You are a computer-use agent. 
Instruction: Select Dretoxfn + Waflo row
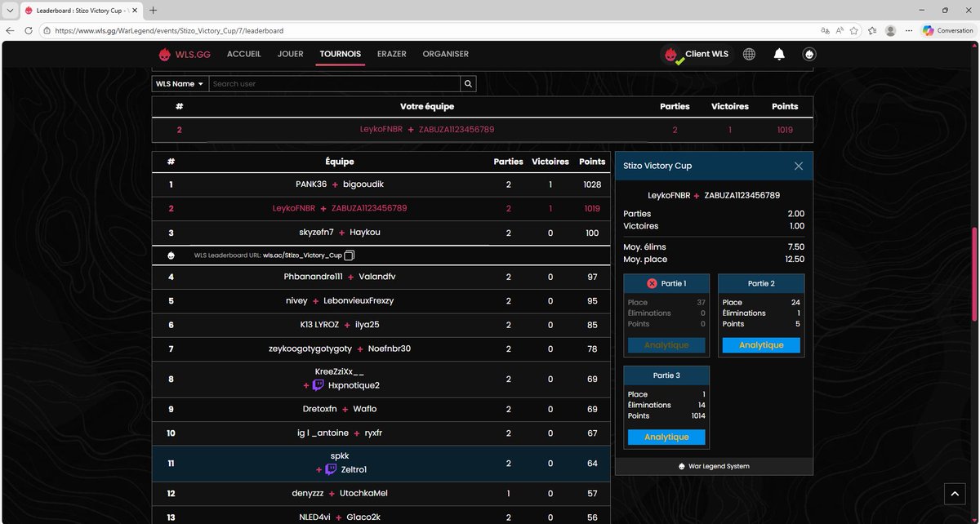click(x=381, y=409)
